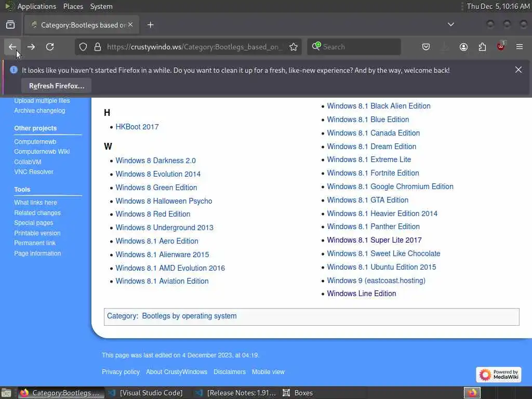Screen dimensions: 532x399
Task: Open Bootlegs by operating system category
Action: coord(189,316)
